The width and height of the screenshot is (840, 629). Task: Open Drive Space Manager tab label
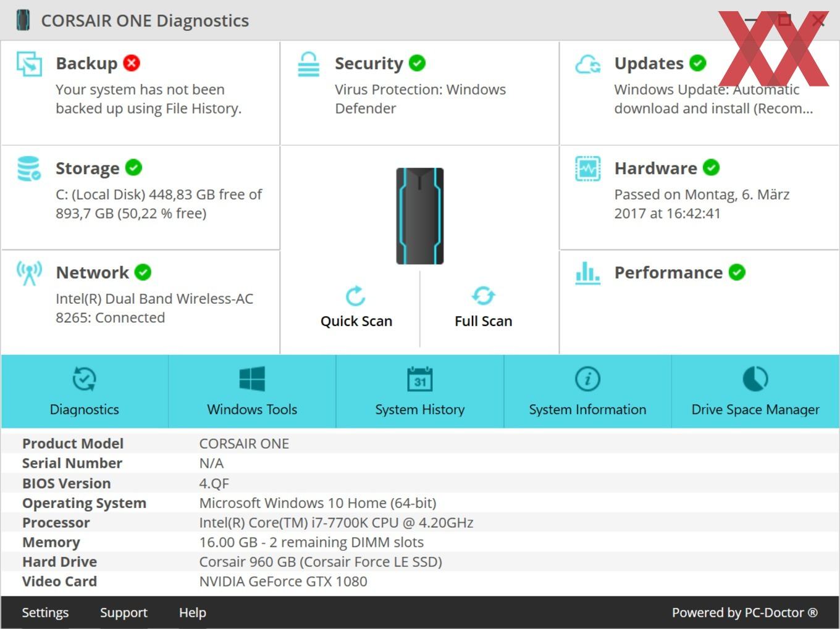click(755, 409)
